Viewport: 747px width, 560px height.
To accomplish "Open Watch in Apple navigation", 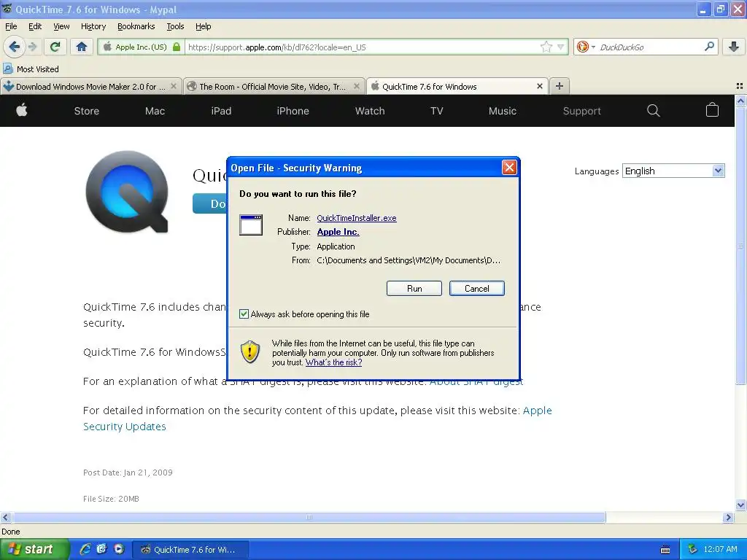I will click(370, 111).
